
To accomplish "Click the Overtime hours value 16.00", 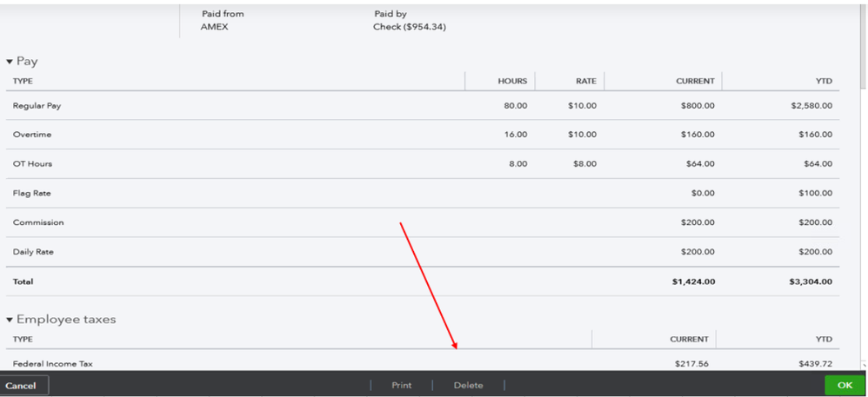I will (512, 135).
